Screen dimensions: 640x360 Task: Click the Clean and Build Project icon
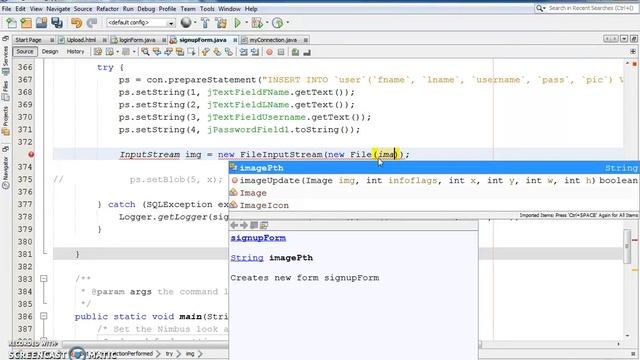[221, 23]
